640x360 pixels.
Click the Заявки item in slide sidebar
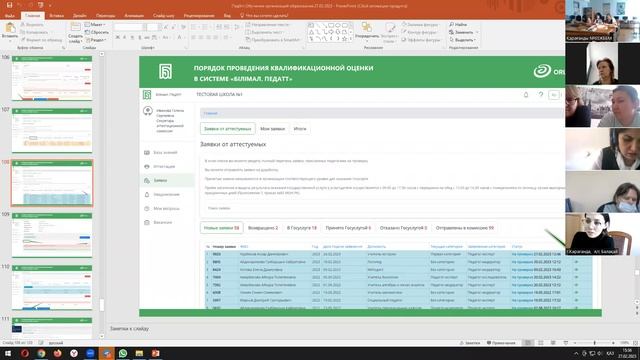(x=168, y=180)
